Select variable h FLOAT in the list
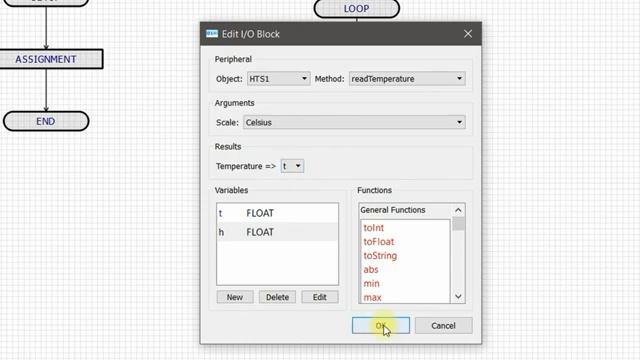Image resolution: width=640 pixels, height=360 pixels. pos(278,232)
